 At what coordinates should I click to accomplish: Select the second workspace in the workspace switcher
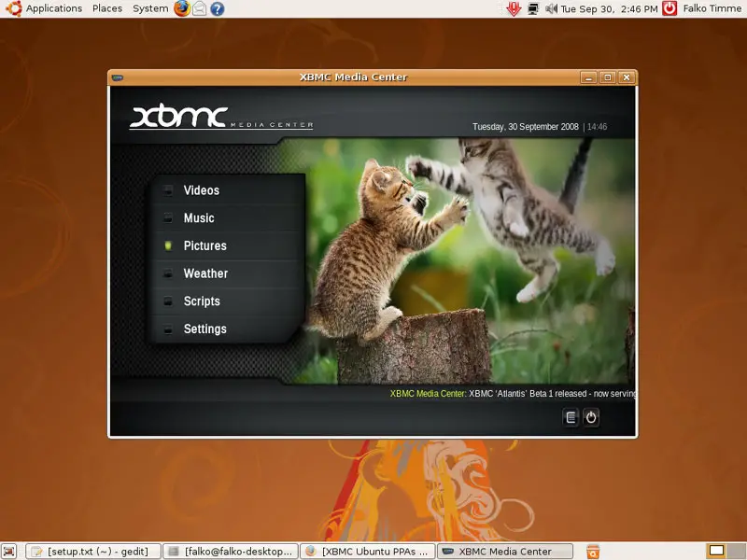click(x=735, y=552)
